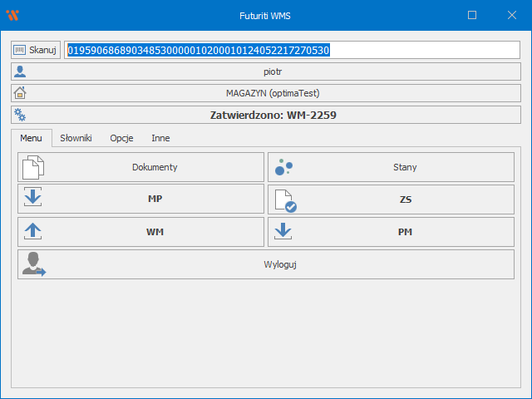Click the MAGAZYN (optimaTest) warehouse bar
The width and height of the screenshot is (532, 399).
pyautogui.click(x=273, y=93)
